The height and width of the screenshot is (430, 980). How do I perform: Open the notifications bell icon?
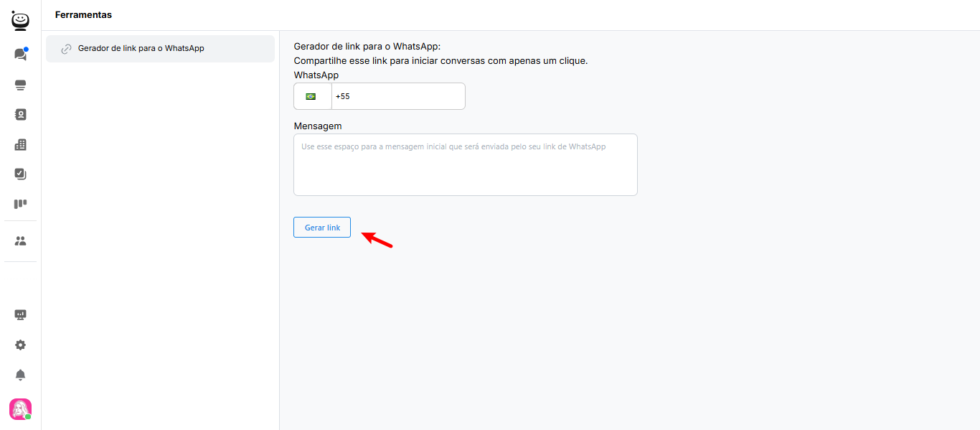pos(20,375)
